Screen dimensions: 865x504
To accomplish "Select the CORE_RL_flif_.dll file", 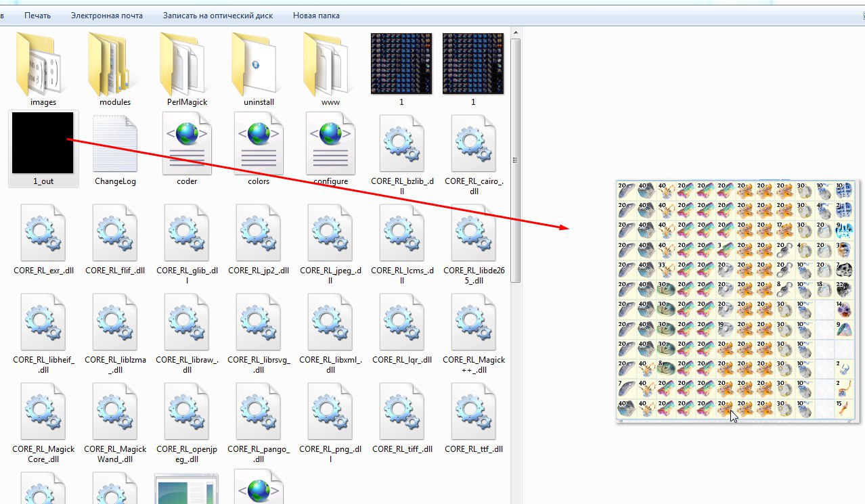I will point(115,238).
